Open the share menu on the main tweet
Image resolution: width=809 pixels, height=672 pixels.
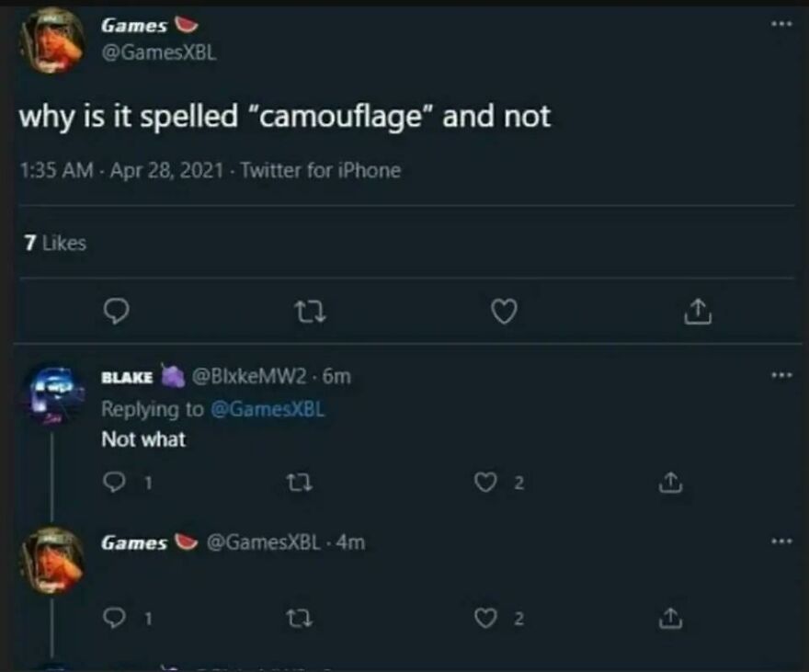pos(699,312)
